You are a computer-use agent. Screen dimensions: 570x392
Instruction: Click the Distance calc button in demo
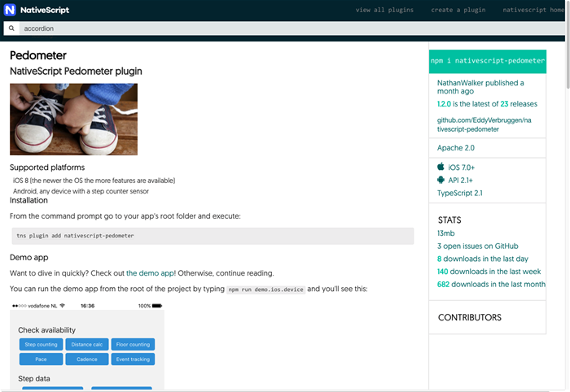87,345
